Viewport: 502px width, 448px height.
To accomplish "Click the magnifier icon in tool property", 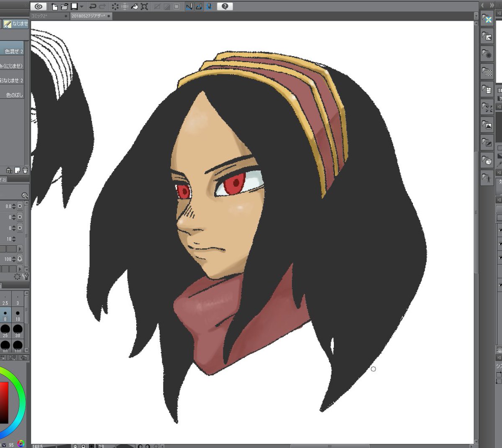I will pyautogui.click(x=25, y=195).
